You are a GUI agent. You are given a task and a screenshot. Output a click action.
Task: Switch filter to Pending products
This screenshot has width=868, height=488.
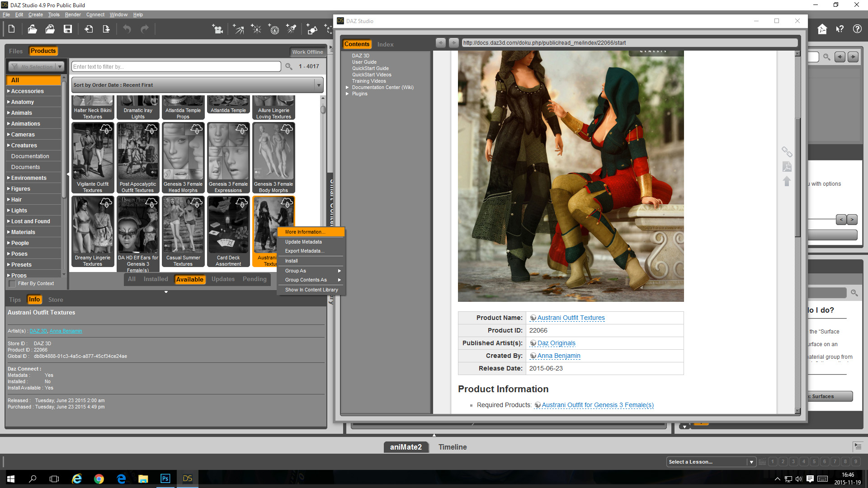[255, 279]
